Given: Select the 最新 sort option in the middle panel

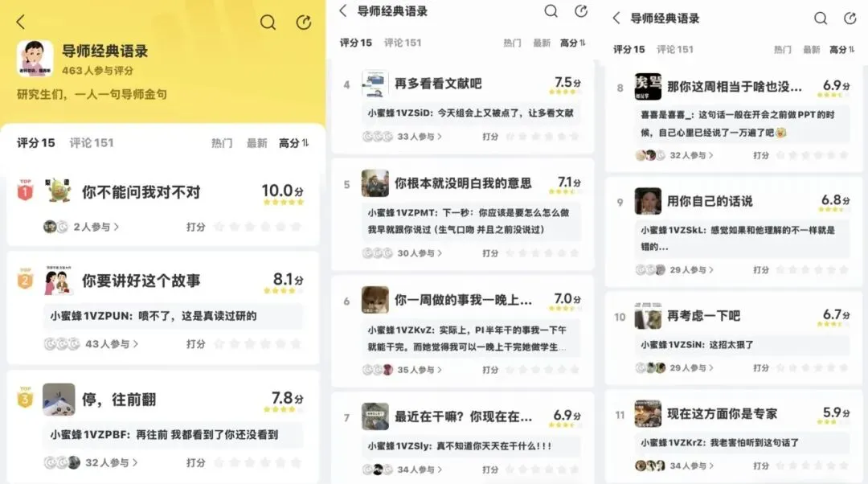Looking at the screenshot, I should click(x=542, y=43).
